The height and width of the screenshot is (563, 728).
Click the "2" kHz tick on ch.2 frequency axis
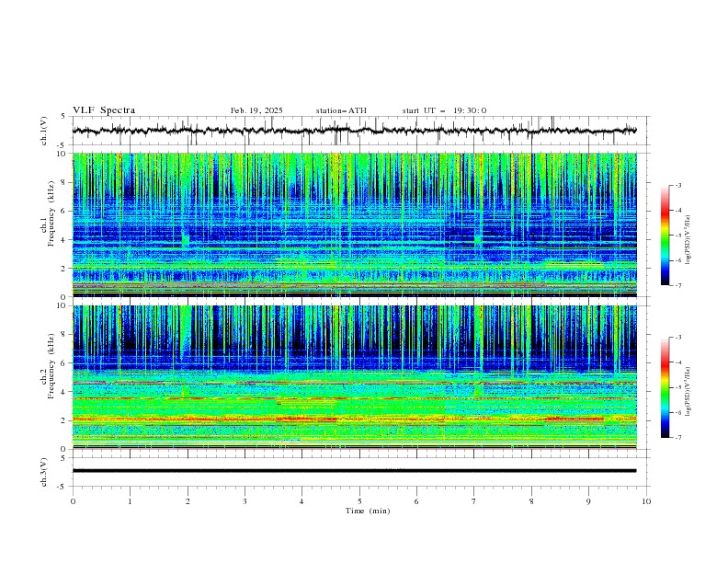[x=64, y=420]
